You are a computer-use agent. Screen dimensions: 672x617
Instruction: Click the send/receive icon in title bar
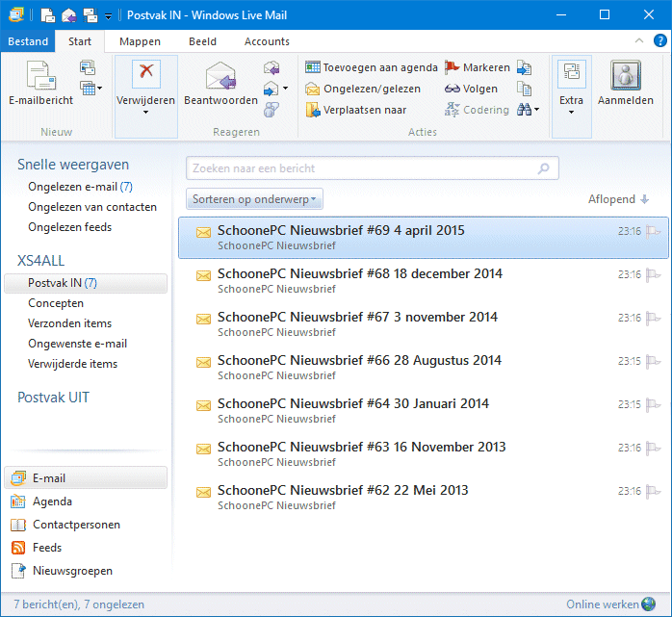[x=90, y=15]
